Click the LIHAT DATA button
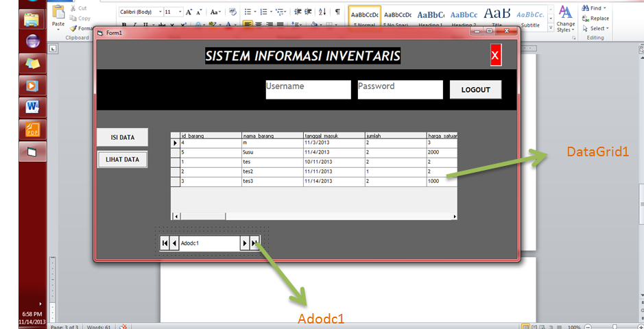The width and height of the screenshot is (644, 329). [123, 160]
